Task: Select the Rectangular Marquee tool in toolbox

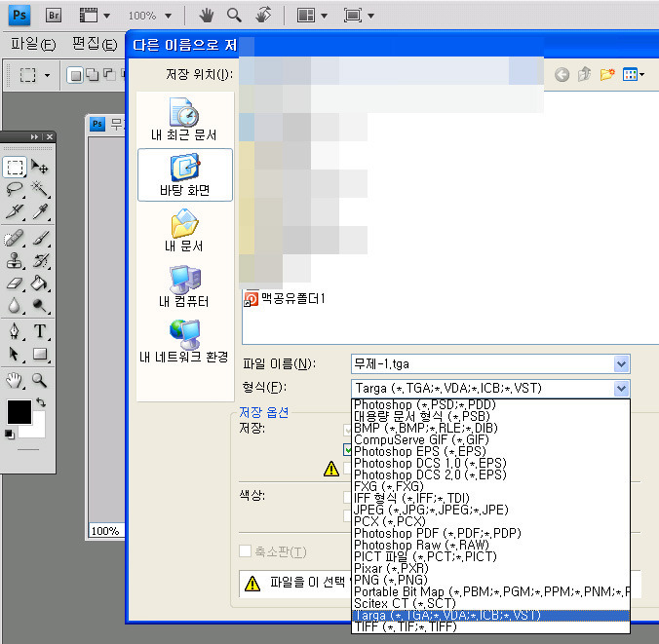Action: pyautogui.click(x=16, y=168)
